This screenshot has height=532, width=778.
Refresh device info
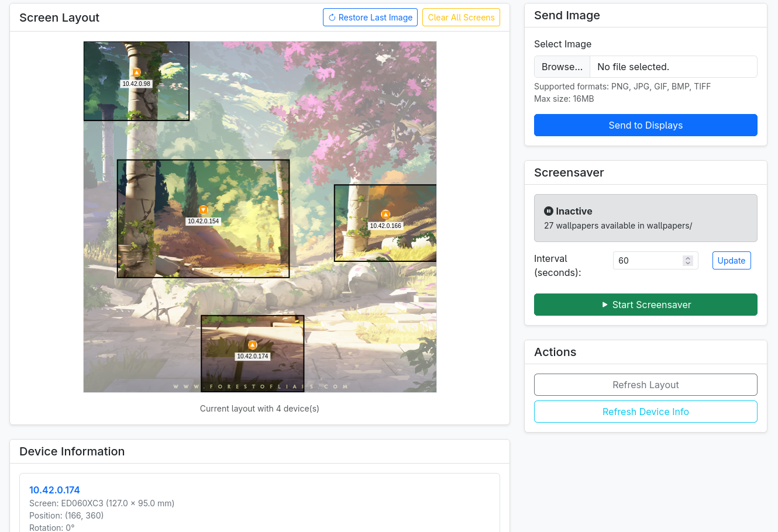pos(646,412)
